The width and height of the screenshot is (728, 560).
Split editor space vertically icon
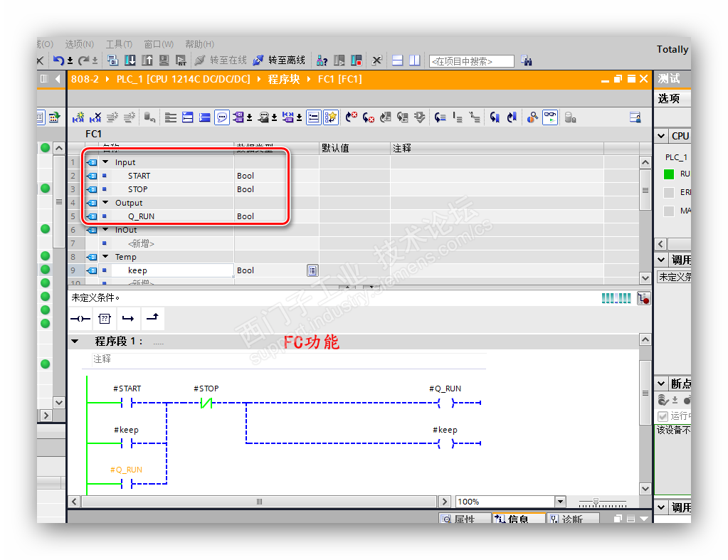(x=415, y=60)
